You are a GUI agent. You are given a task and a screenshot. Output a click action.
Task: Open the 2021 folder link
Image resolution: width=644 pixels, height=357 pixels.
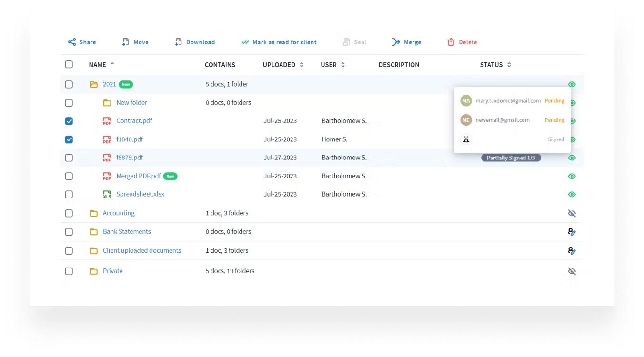coord(110,84)
